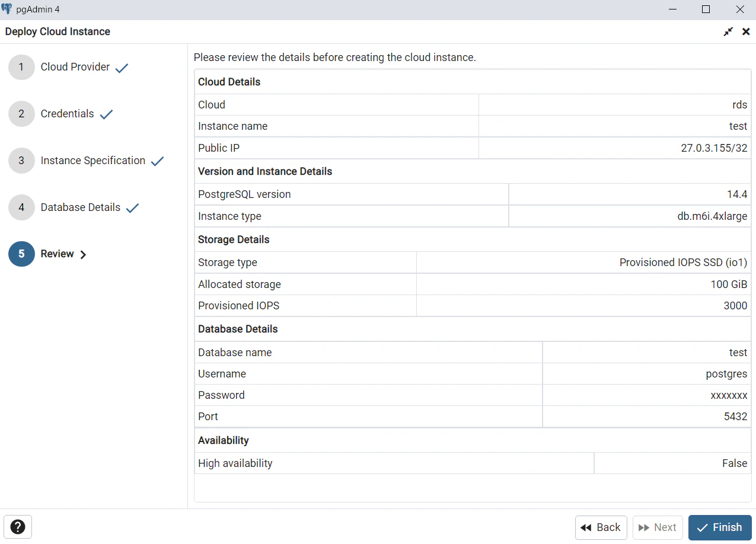Click the Database name value 'test'
The width and height of the screenshot is (756, 544).
point(738,353)
